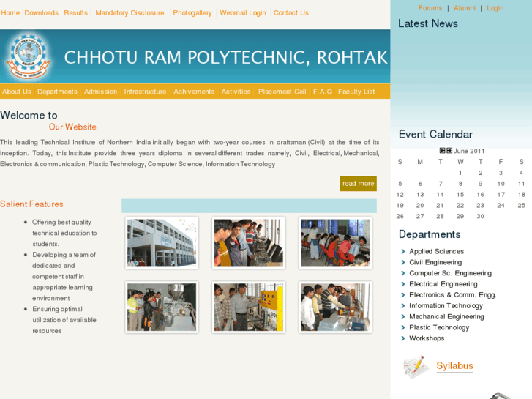The image size is (532, 399).
Task: Open About Us menu
Action: click(x=17, y=92)
